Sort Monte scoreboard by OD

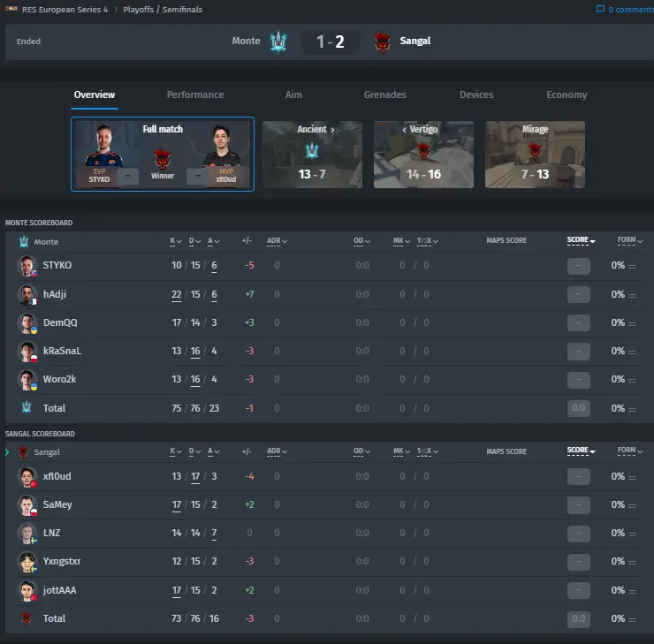pyautogui.click(x=361, y=241)
